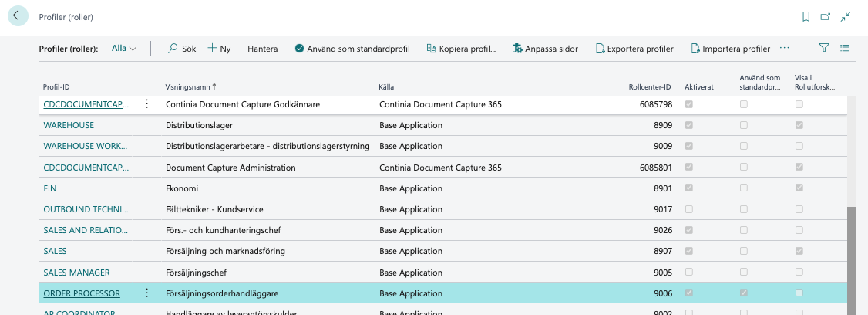Open row menu for ORDER PROCESSOR
The width and height of the screenshot is (868, 315).
tap(146, 293)
